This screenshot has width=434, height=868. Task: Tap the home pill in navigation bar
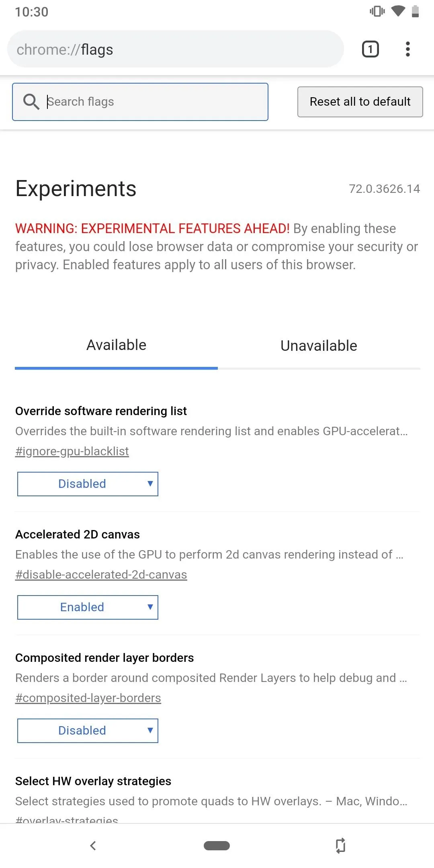tap(217, 845)
